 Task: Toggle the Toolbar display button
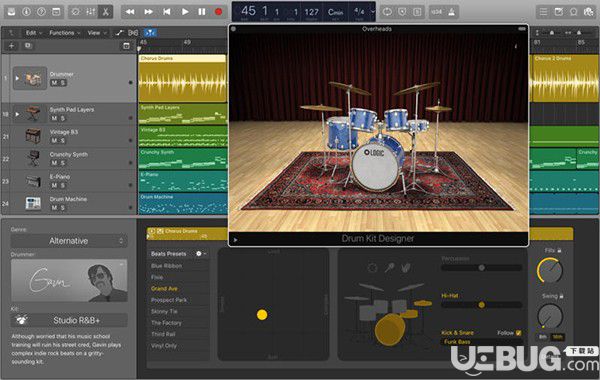coord(56,12)
